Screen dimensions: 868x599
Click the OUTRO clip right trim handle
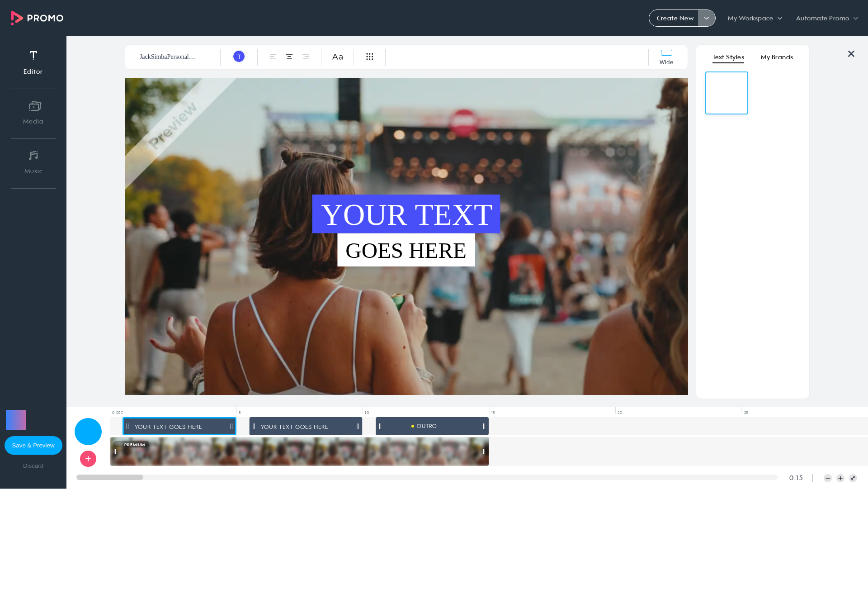[484, 426]
